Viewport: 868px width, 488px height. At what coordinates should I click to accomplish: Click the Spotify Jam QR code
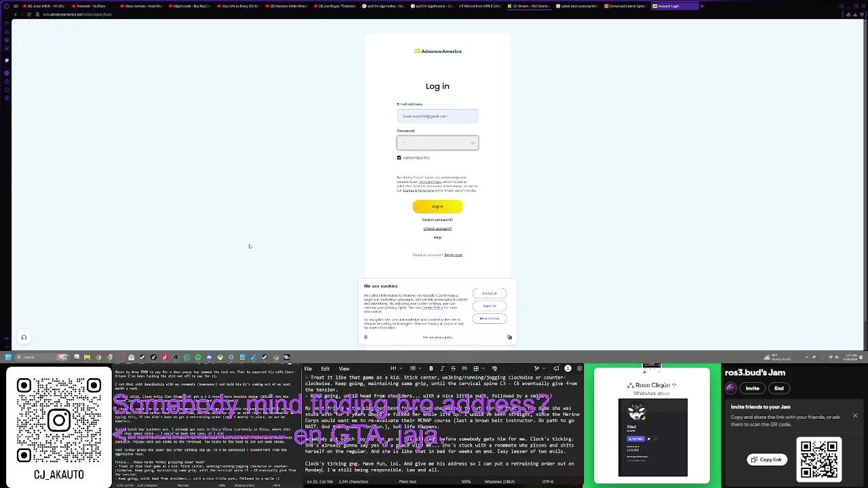pyautogui.click(x=818, y=460)
